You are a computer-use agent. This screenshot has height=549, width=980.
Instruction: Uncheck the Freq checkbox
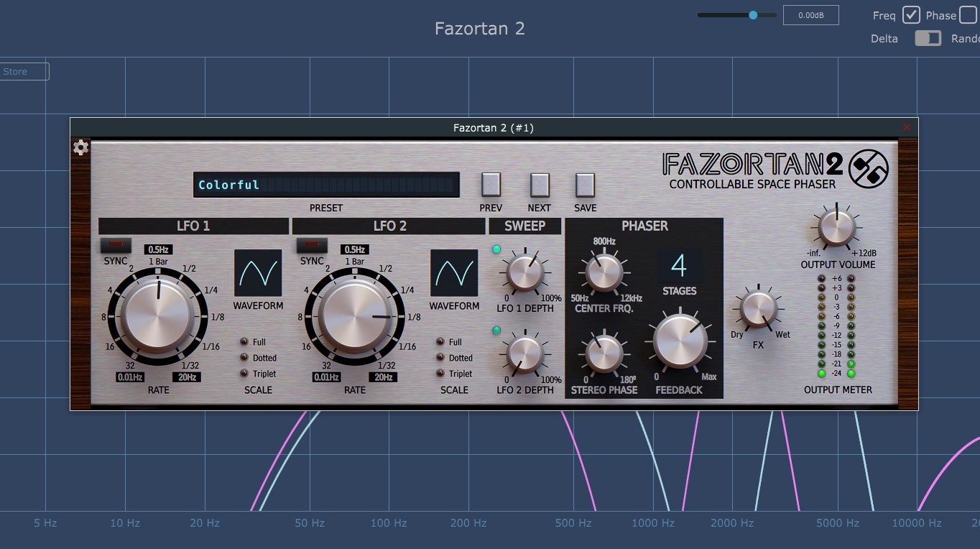pos(911,15)
